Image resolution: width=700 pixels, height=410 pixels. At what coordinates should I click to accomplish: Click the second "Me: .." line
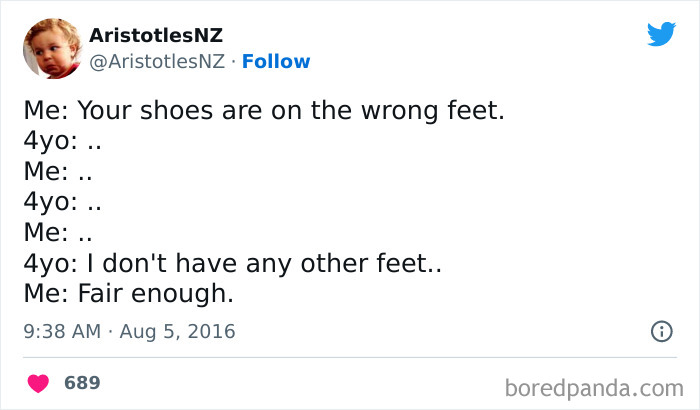pyautogui.click(x=58, y=233)
